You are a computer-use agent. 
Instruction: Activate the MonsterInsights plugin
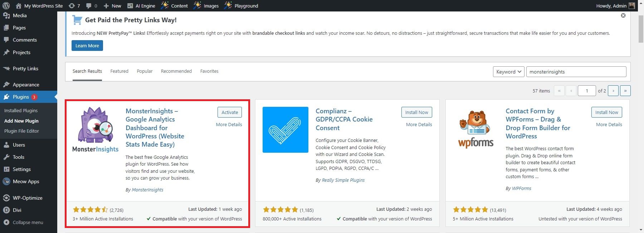229,112
